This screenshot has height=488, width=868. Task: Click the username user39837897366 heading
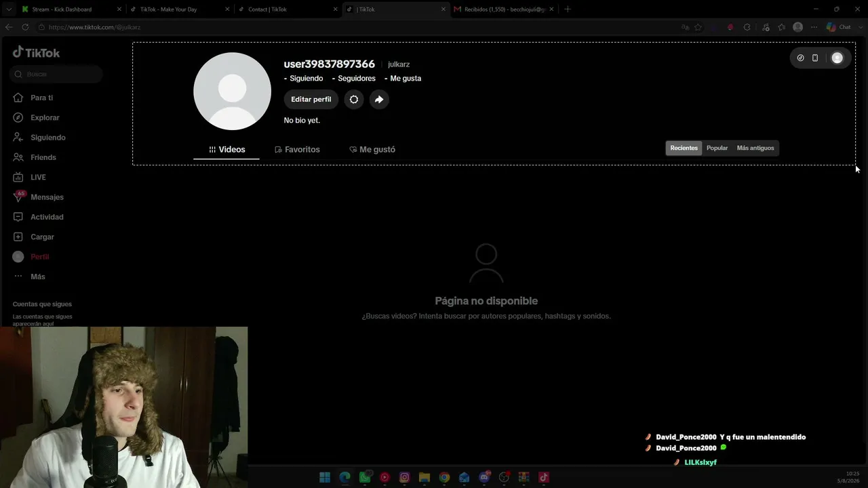click(x=329, y=64)
